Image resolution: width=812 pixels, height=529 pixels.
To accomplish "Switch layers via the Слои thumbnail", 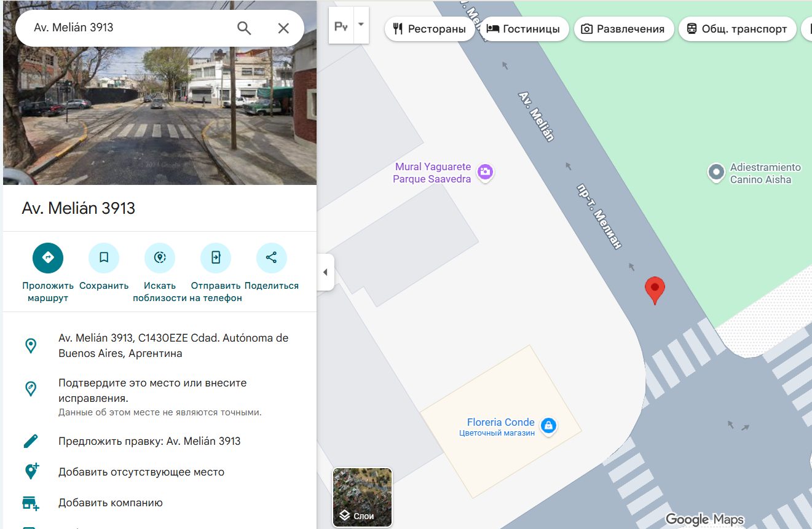I will click(362, 497).
